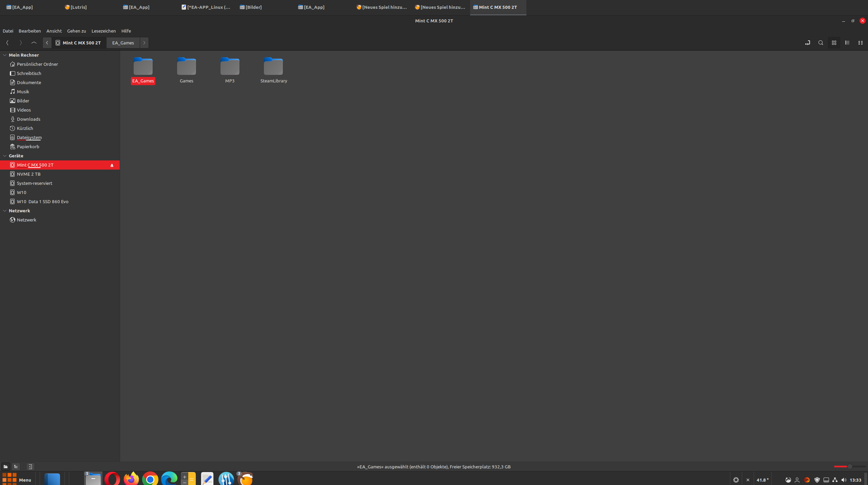Switch to list view mode
Screen dimensions: 868x485
(x=847, y=43)
